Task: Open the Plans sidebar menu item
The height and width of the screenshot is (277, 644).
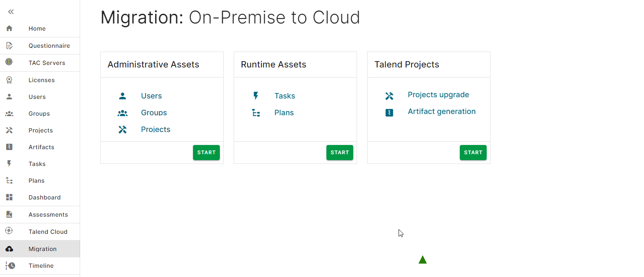Action: coord(37,181)
